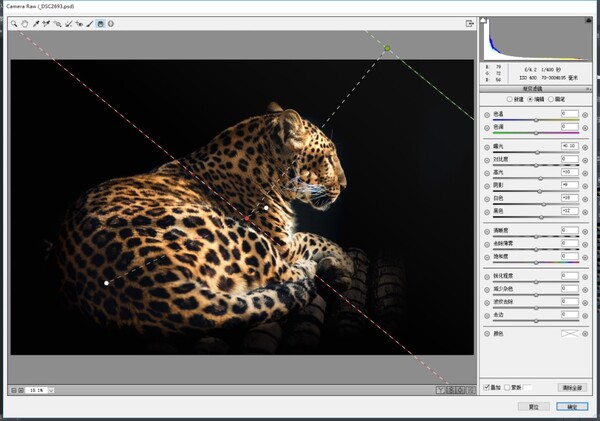Select white gradient pin on leopard's haunch
The height and width of the screenshot is (421, 600).
click(106, 283)
